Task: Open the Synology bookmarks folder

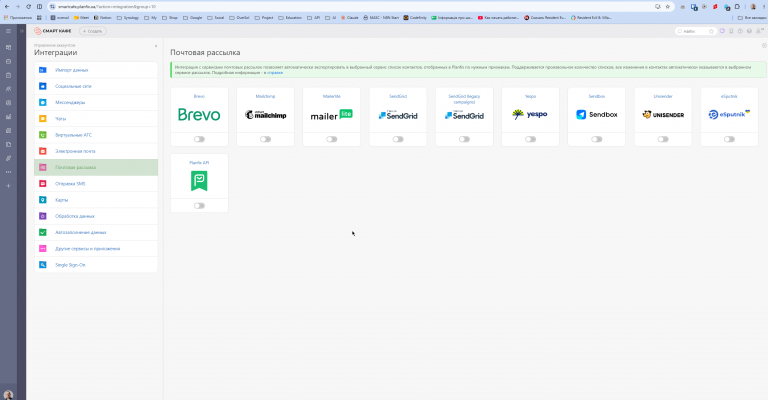Action: click(x=128, y=18)
